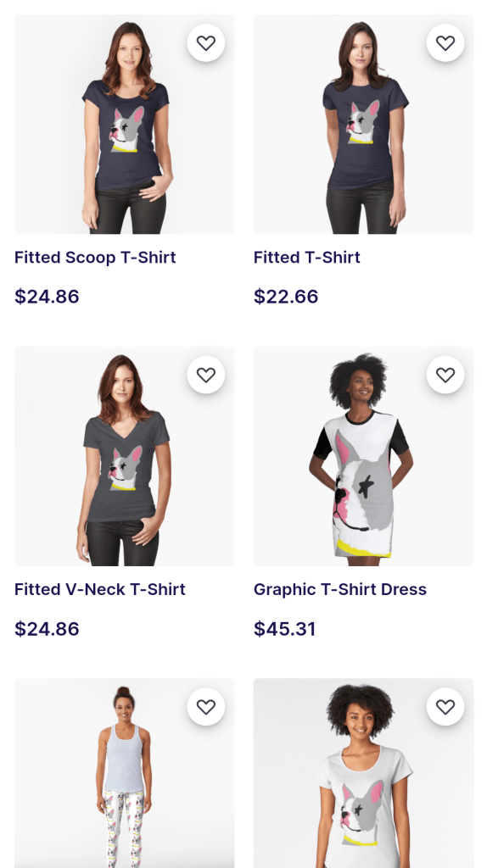Tap heart icon on Graphic T-Shirt Dress
Viewport: 487px width, 868px height.
445,375
